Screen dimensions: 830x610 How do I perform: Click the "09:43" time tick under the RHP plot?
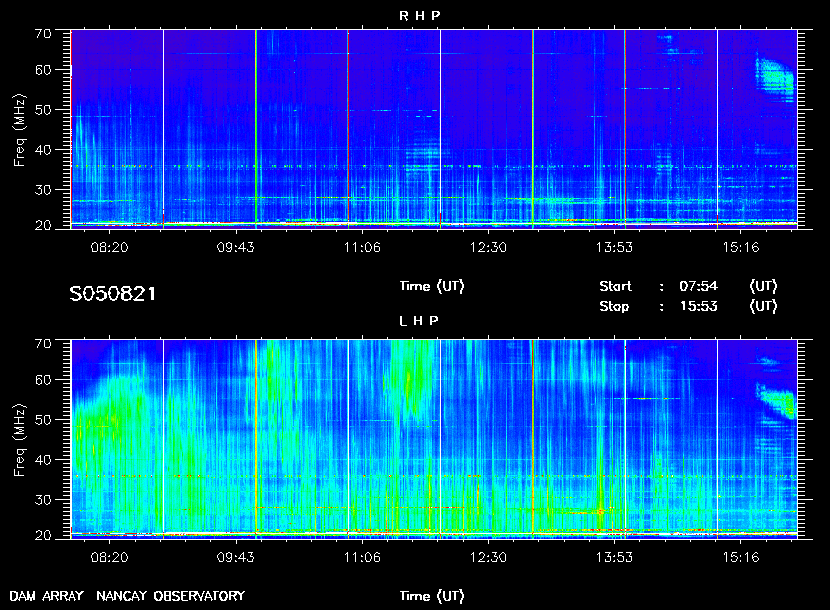point(236,247)
